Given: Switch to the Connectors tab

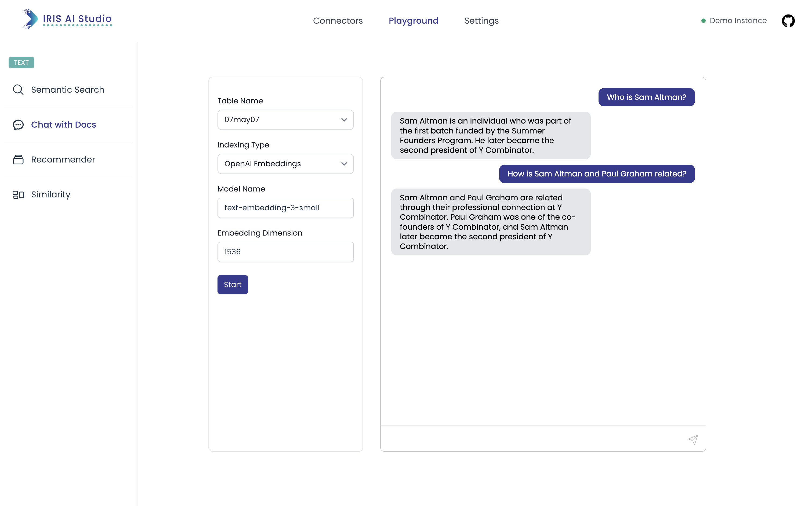Looking at the screenshot, I should pos(338,21).
